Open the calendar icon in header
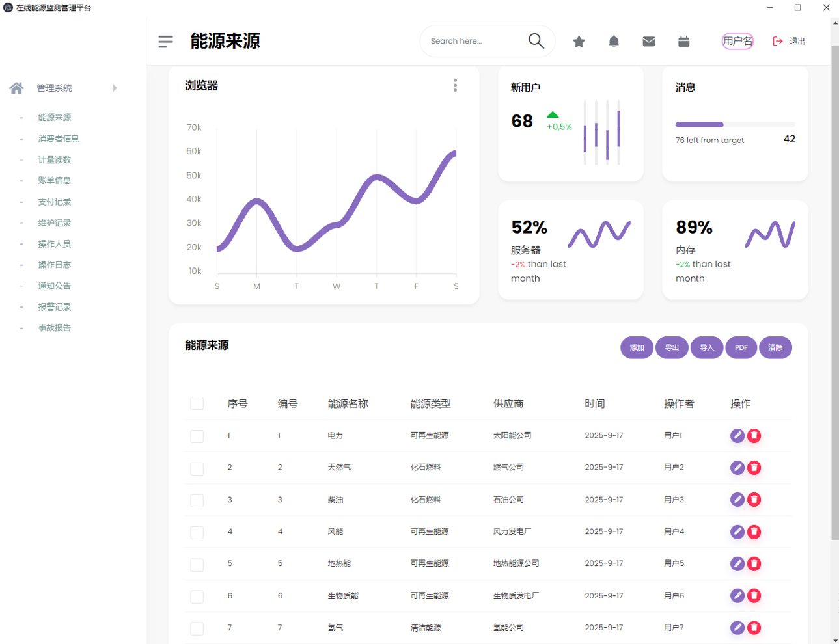Image resolution: width=839 pixels, height=644 pixels. 683,42
